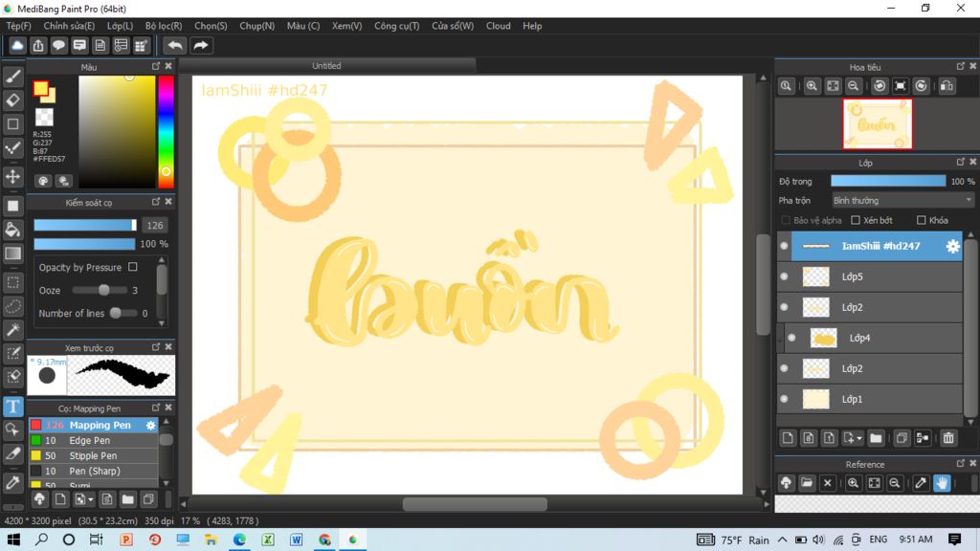The height and width of the screenshot is (551, 980).
Task: Add a new folder in the Layer panel
Action: tap(876, 438)
